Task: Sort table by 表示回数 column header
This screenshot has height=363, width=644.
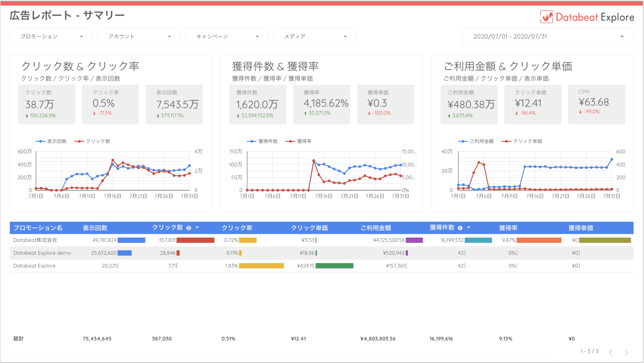Action: pyautogui.click(x=95, y=228)
